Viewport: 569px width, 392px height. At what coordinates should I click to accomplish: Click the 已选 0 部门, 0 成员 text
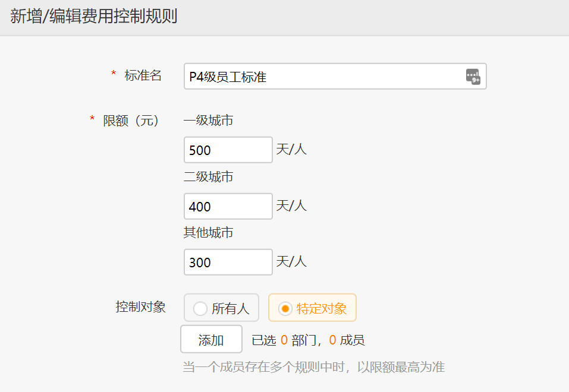tap(308, 340)
